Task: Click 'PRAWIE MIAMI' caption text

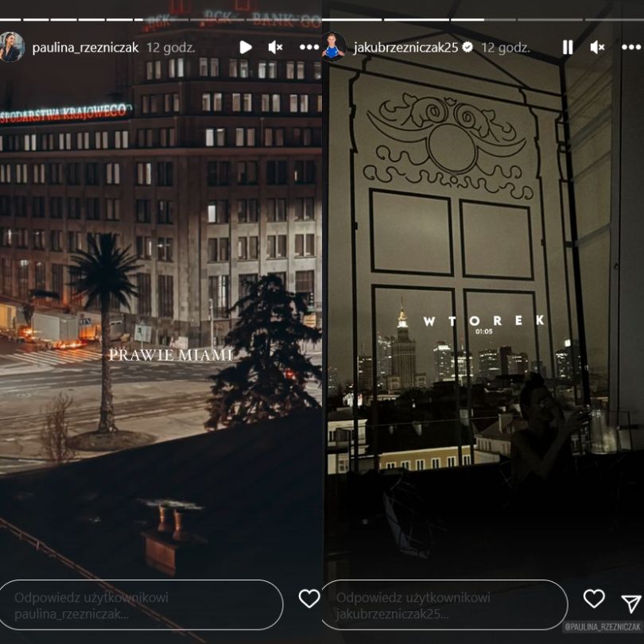Action: coord(171,355)
